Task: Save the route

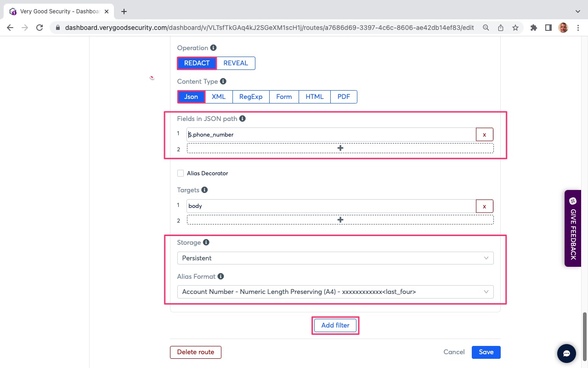Action: pyautogui.click(x=486, y=352)
